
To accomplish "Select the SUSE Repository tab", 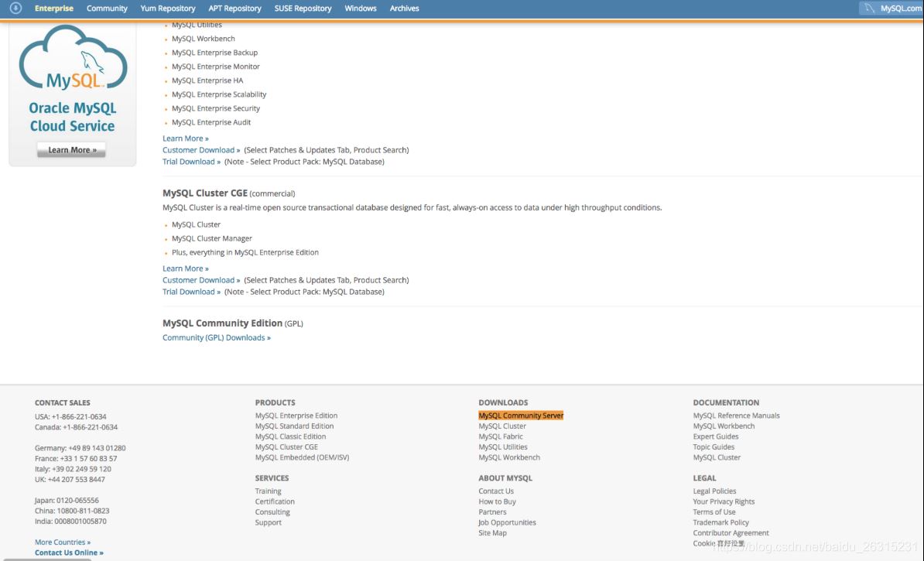I will tap(303, 9).
